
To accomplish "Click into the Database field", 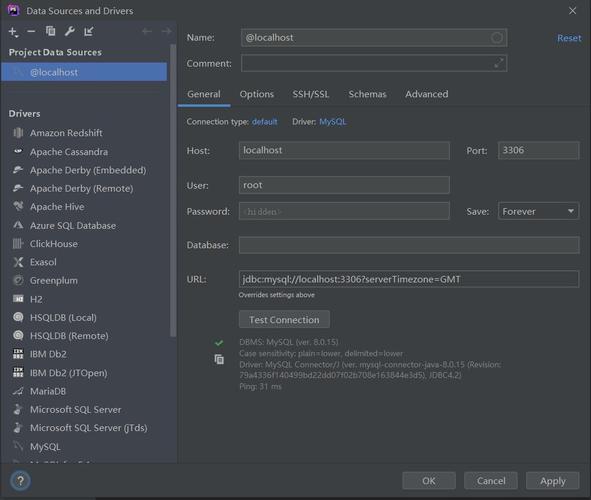I will click(x=409, y=245).
